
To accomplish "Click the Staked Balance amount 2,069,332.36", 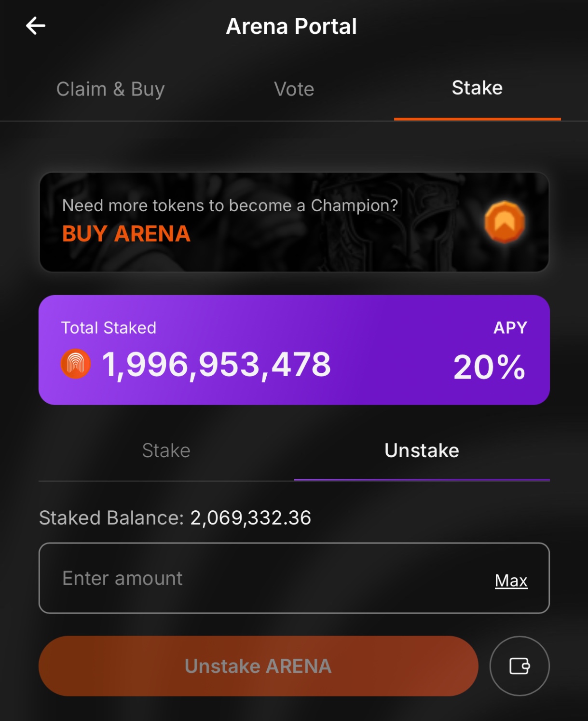I will (x=250, y=518).
